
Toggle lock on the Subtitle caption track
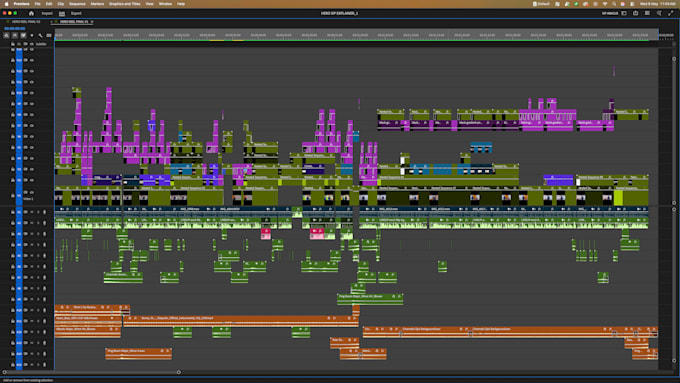click(x=13, y=44)
